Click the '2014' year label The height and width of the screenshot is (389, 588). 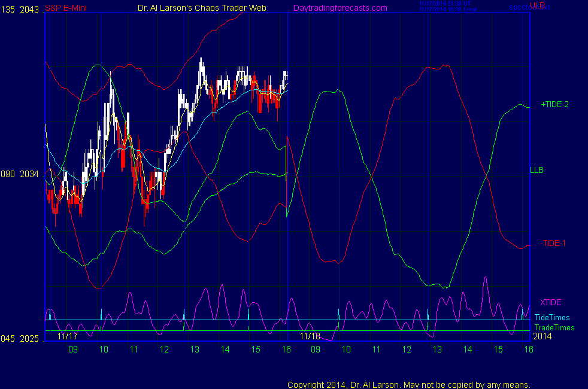pyautogui.click(x=542, y=336)
